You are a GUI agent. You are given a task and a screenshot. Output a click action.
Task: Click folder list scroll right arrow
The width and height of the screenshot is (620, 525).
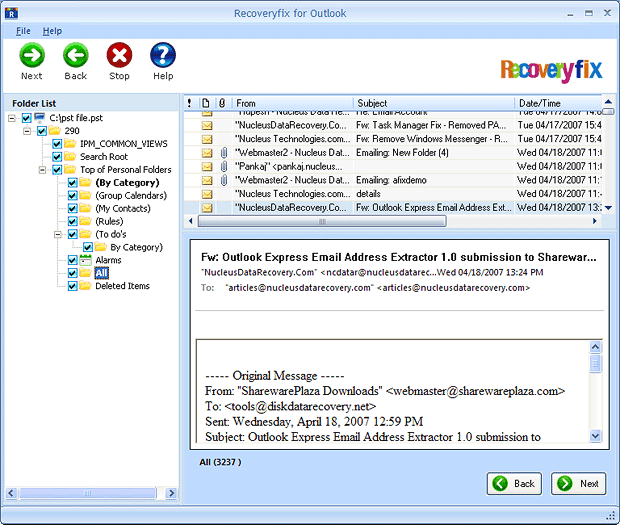[x=171, y=493]
